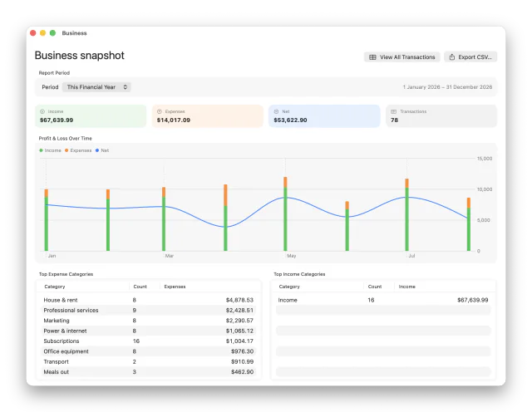Click the View All Transactions button
532x412 pixels.
pos(402,57)
